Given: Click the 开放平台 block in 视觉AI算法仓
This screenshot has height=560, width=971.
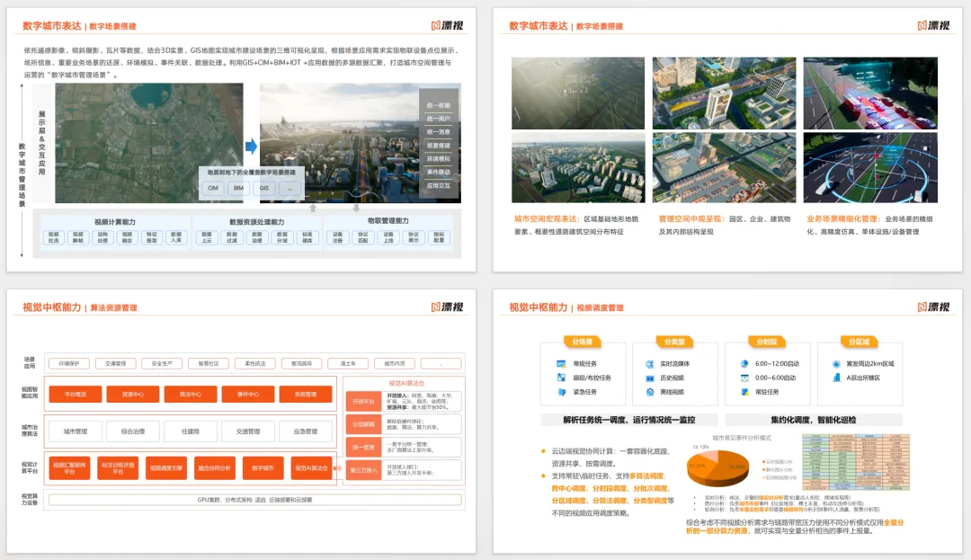Looking at the screenshot, I should coord(363,402).
